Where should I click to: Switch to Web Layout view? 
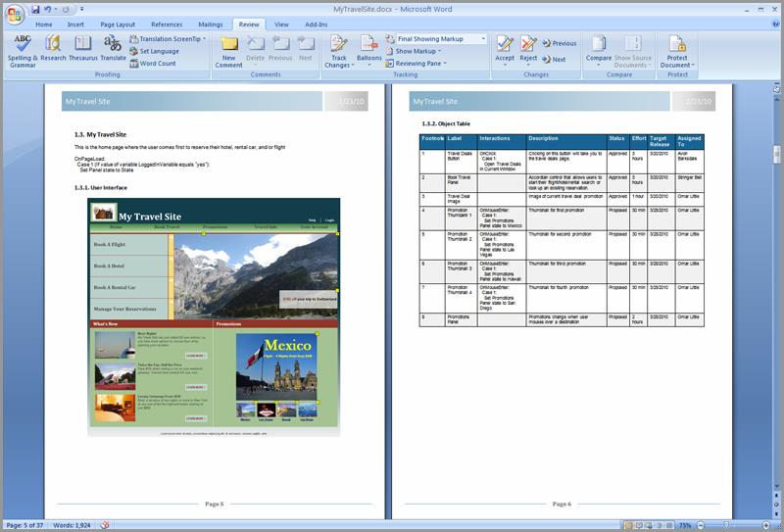pyautogui.click(x=649, y=525)
